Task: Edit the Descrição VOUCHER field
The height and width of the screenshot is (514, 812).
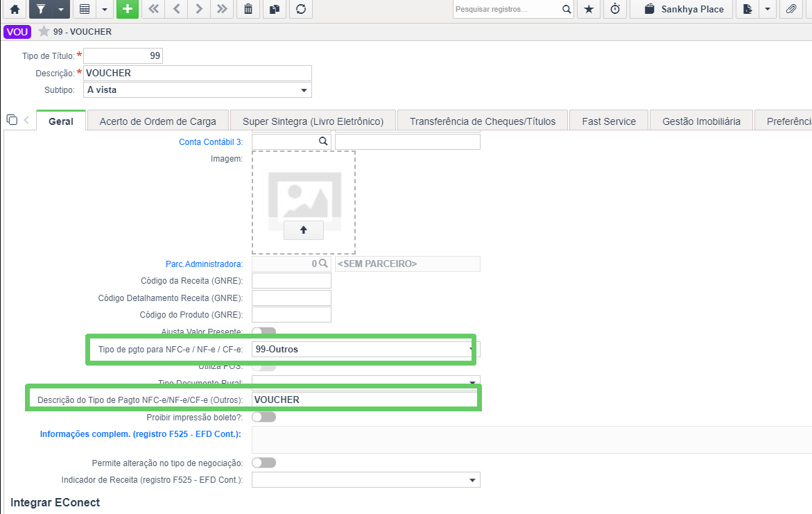Action: pyautogui.click(x=198, y=73)
